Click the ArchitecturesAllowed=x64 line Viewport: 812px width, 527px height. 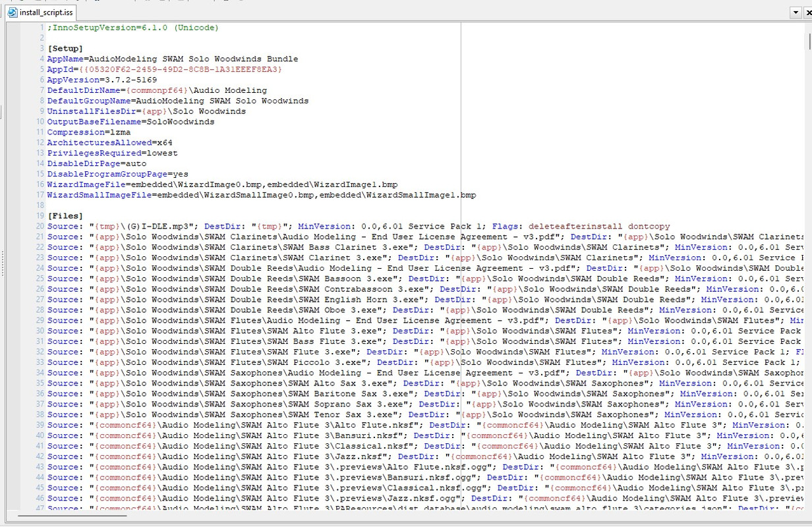coord(110,144)
